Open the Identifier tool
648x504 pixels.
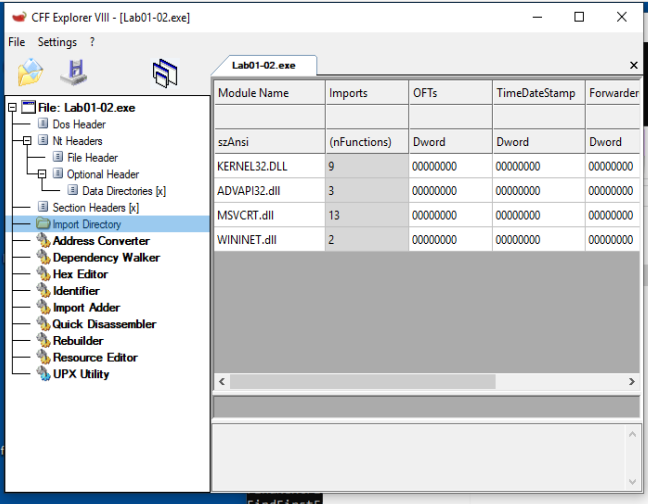76,291
